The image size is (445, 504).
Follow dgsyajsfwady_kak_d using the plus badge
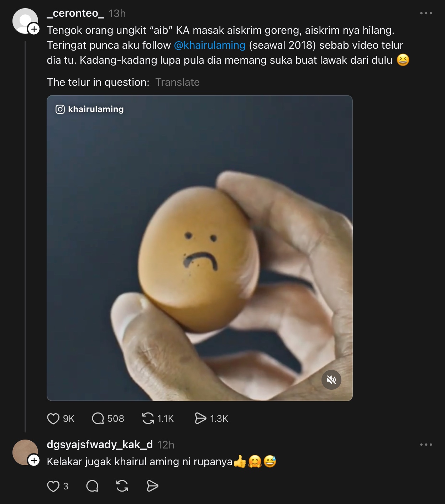point(34,461)
